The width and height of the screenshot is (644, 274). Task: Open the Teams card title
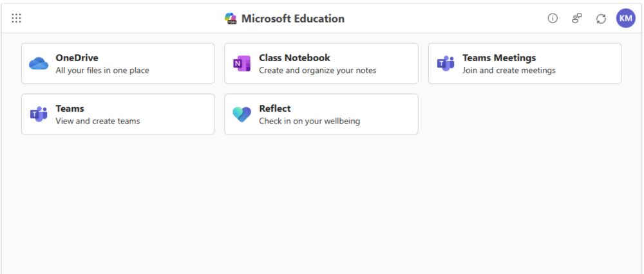click(x=70, y=109)
